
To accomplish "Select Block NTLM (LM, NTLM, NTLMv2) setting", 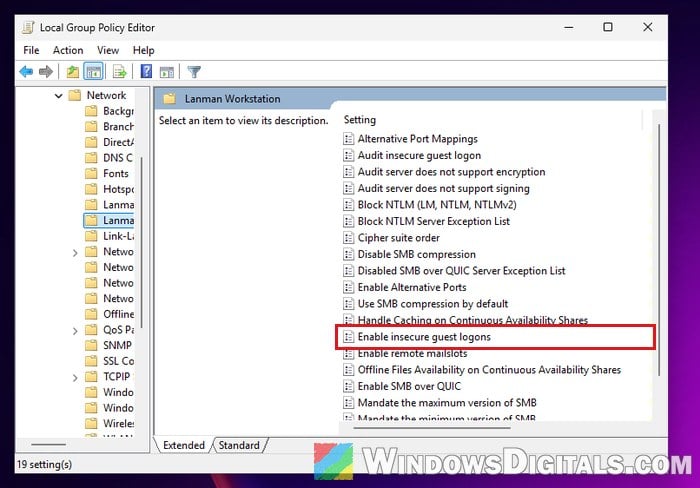I will (430, 205).
